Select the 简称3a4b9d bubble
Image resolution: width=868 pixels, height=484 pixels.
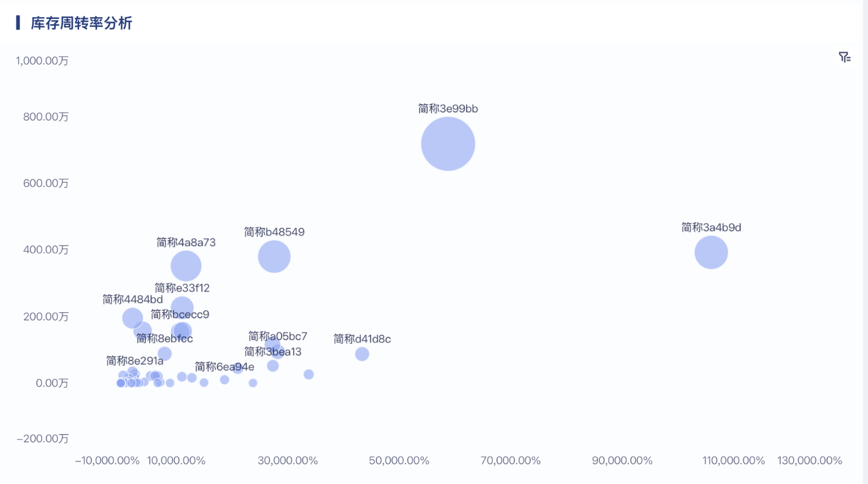click(x=711, y=252)
